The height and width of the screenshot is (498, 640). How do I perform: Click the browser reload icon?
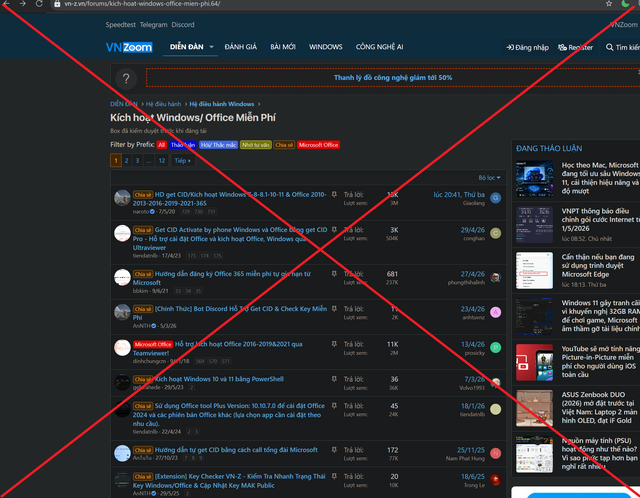click(x=39, y=4)
